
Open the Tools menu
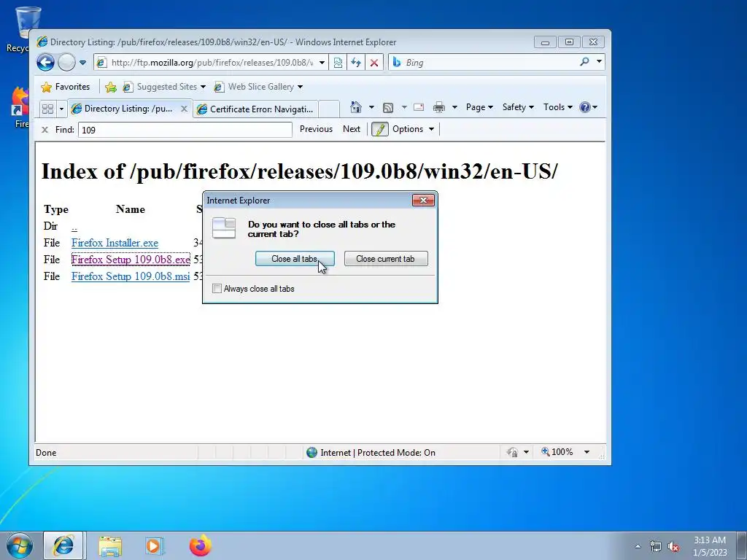(558, 107)
